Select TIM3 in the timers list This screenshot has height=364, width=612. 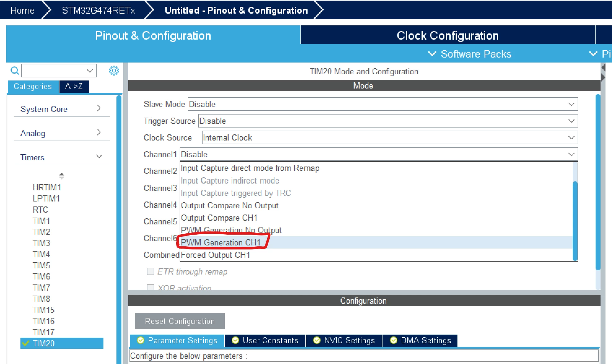pyautogui.click(x=41, y=243)
